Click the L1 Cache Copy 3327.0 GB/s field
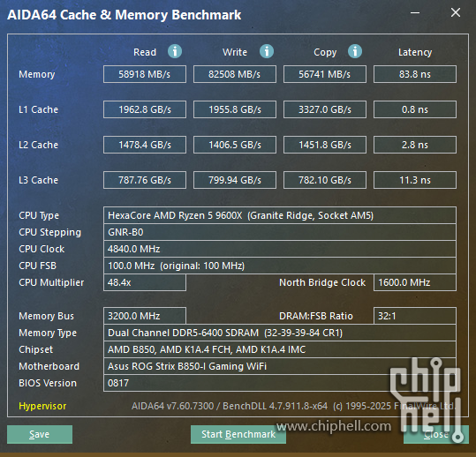 pyautogui.click(x=325, y=109)
